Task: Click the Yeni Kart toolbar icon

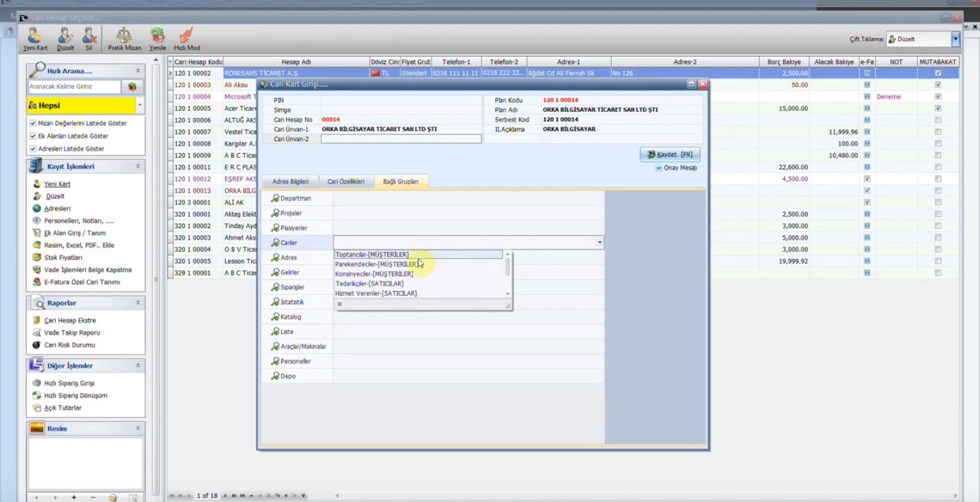Action: pyautogui.click(x=35, y=40)
